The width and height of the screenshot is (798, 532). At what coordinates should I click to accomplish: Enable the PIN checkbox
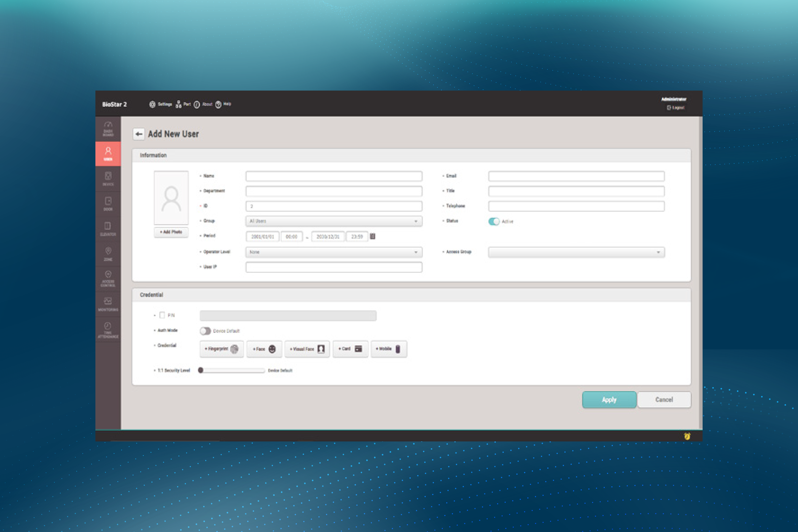click(162, 315)
